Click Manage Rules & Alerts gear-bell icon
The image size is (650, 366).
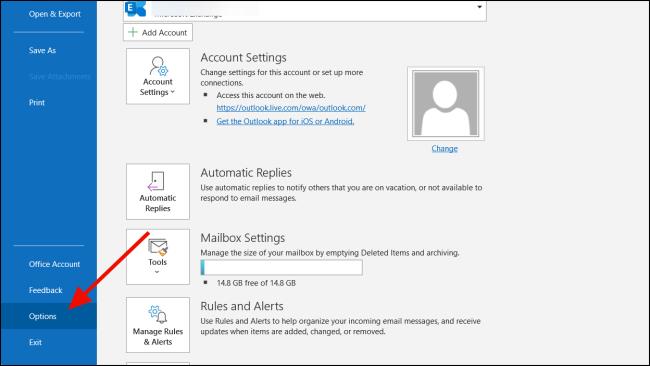click(158, 314)
